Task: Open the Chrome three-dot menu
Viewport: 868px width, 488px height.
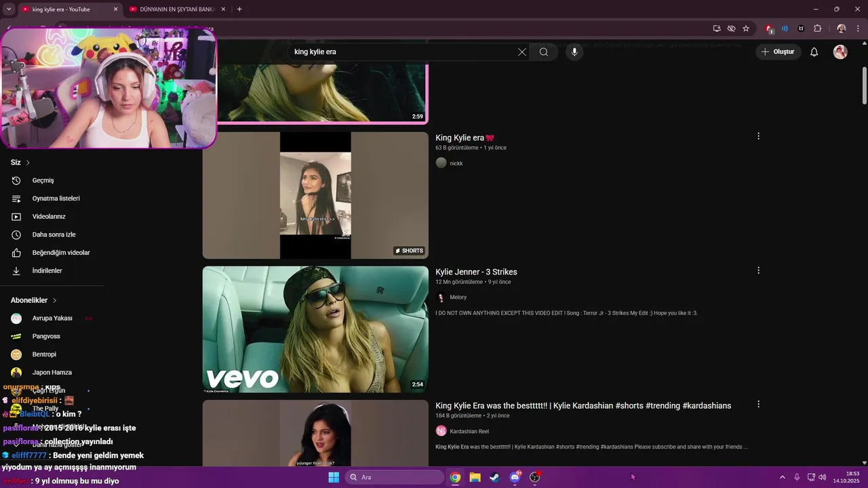Action: 858,28
